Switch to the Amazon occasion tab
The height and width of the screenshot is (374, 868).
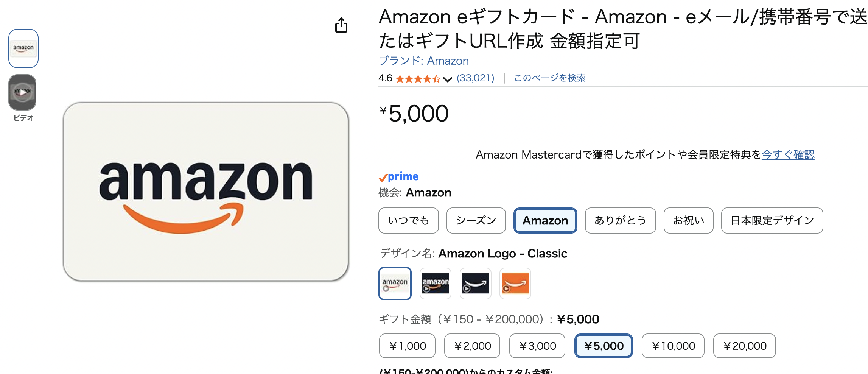point(545,220)
